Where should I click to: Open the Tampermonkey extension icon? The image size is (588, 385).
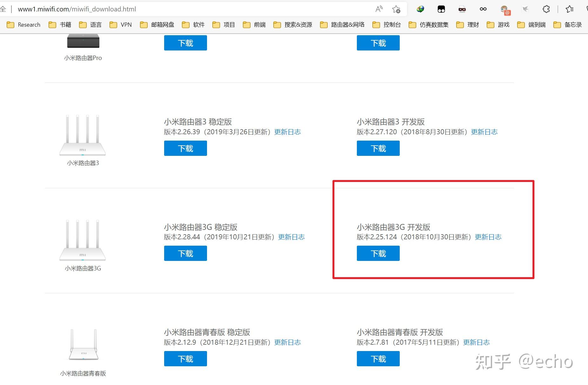(x=441, y=9)
